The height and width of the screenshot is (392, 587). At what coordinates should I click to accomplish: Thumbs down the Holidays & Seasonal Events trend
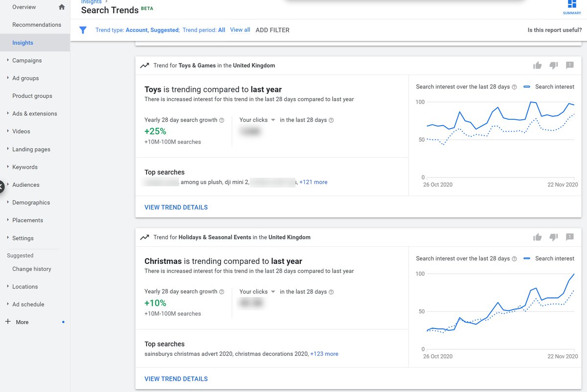(x=554, y=237)
